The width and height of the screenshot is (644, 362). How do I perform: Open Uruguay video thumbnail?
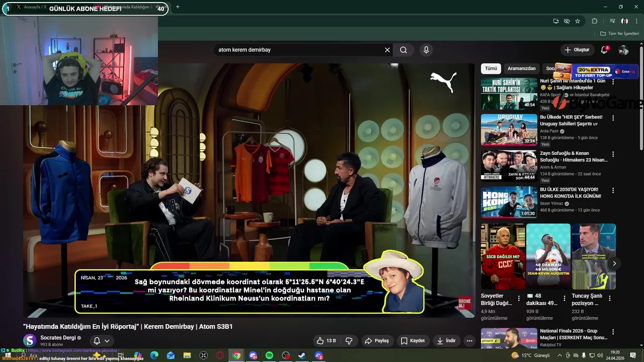point(509,130)
